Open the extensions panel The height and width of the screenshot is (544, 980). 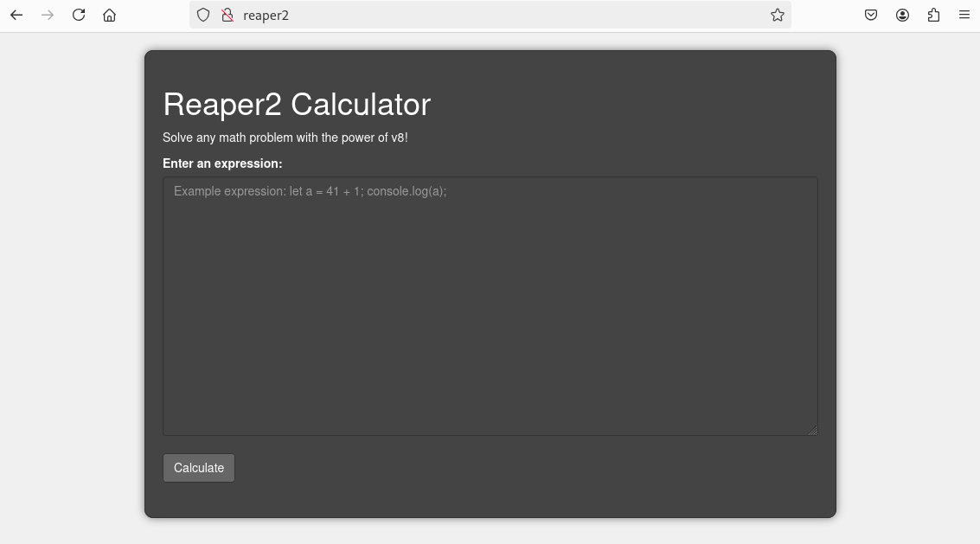(933, 15)
